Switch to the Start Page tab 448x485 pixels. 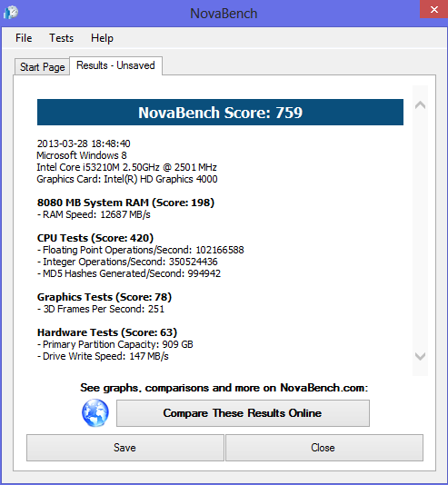(x=42, y=67)
